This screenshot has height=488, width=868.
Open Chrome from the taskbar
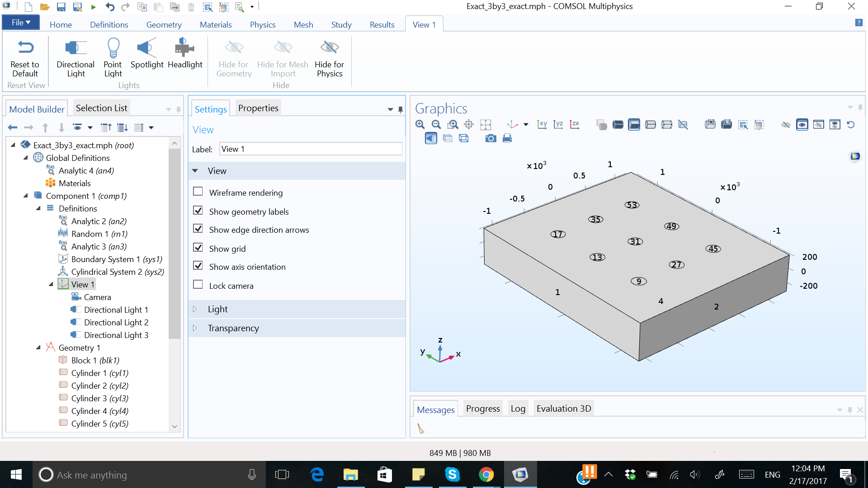click(486, 474)
